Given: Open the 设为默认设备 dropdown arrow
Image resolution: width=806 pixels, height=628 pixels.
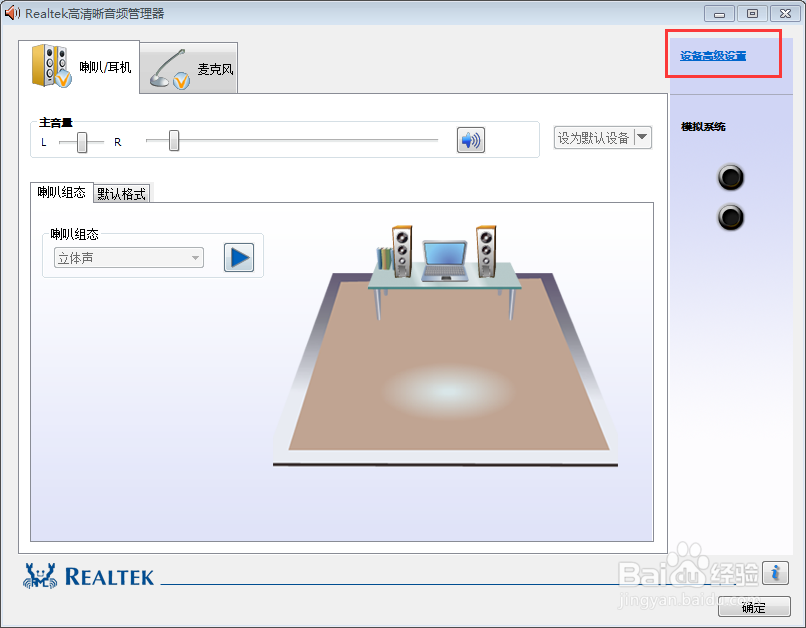Looking at the screenshot, I should point(643,137).
